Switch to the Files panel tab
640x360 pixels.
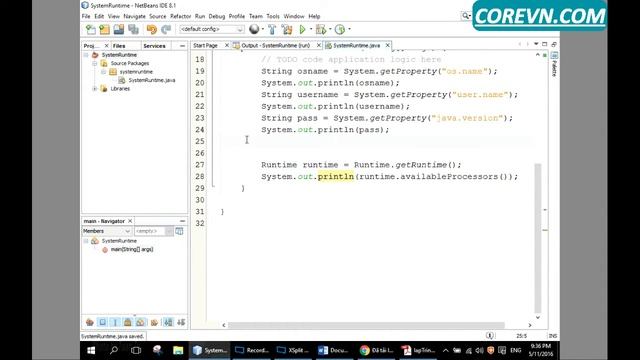tap(119, 46)
